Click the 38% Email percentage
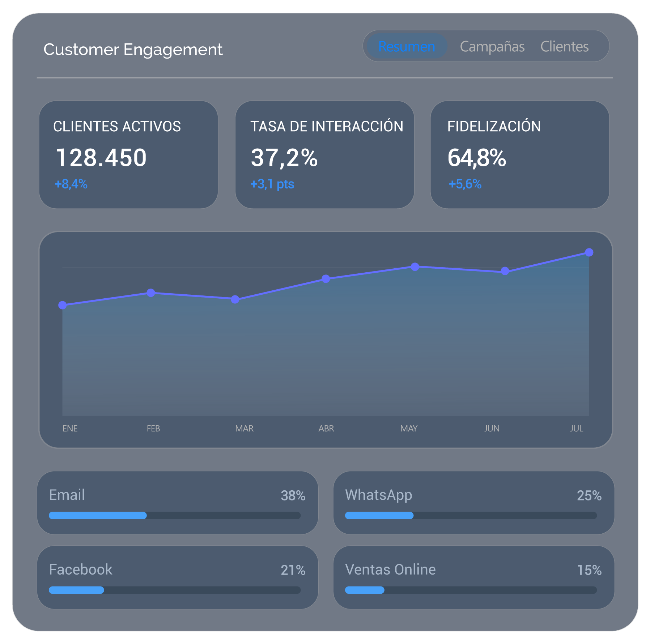 pos(293,495)
